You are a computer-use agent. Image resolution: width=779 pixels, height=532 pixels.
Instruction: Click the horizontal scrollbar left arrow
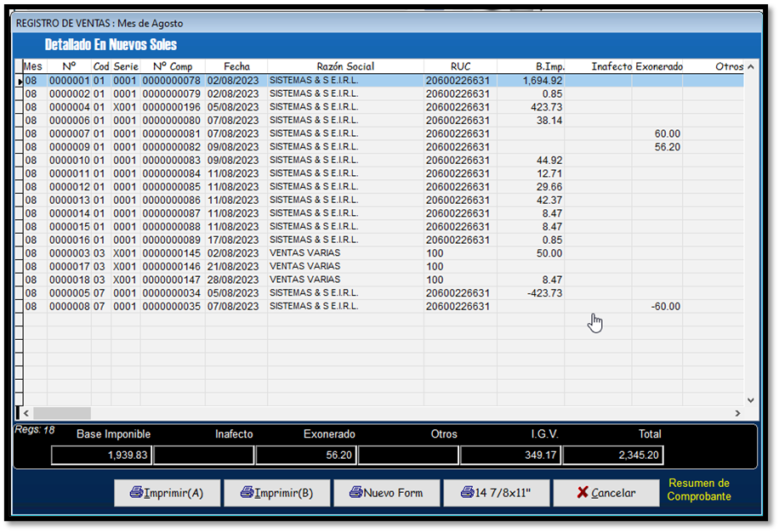26,413
